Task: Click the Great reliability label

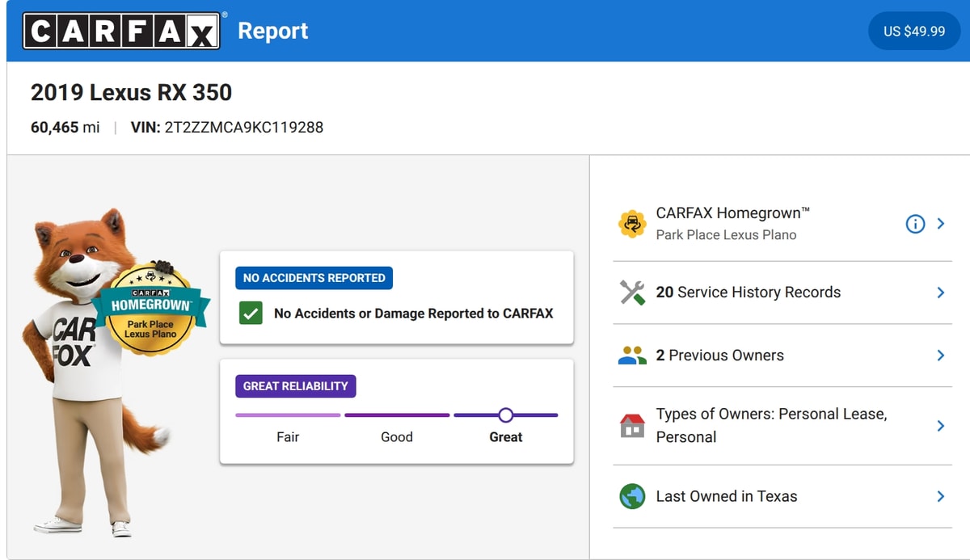Action: [x=506, y=437]
